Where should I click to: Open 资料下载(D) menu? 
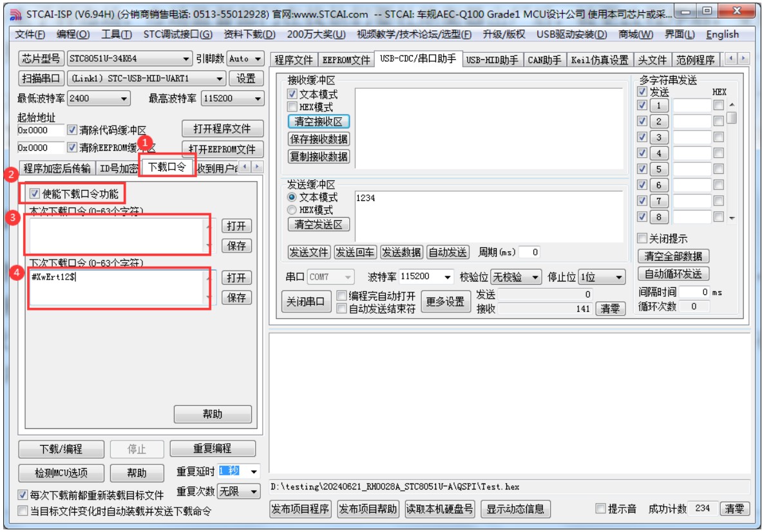[249, 35]
